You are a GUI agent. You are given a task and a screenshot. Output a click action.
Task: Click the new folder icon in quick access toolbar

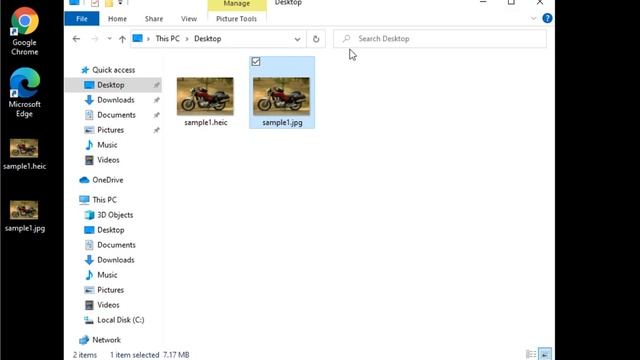[x=109, y=3]
